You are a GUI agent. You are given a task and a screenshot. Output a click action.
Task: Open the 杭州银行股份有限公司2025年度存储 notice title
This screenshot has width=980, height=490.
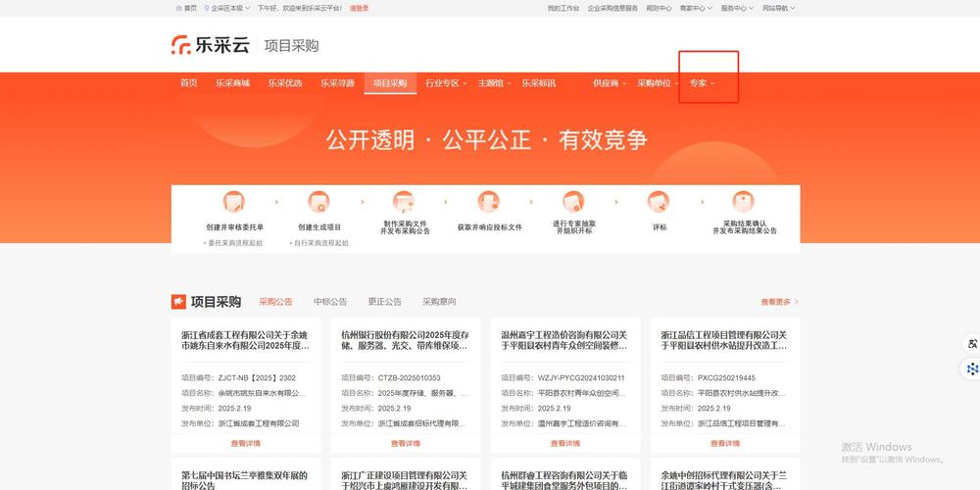pos(406,341)
